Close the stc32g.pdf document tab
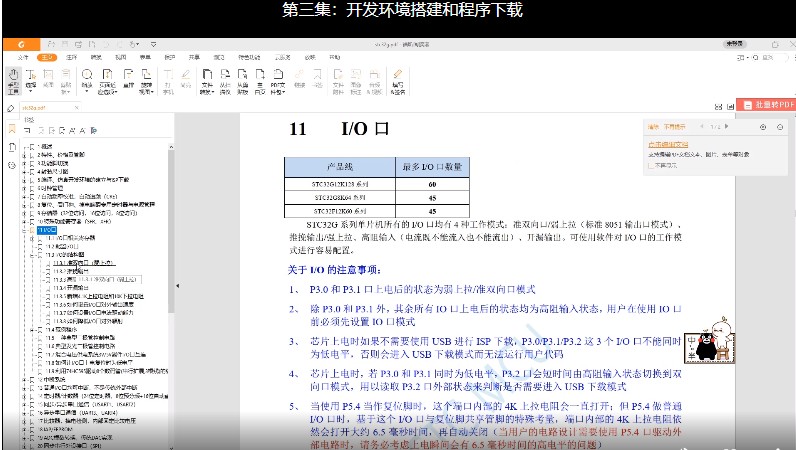Image resolution: width=796 pixels, height=450 pixels. (77, 108)
